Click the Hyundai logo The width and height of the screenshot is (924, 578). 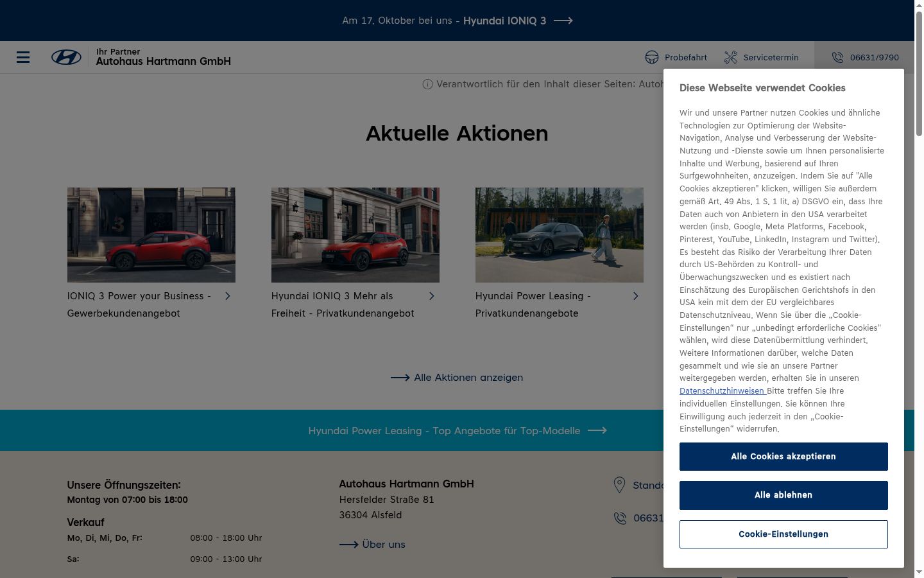tap(66, 57)
